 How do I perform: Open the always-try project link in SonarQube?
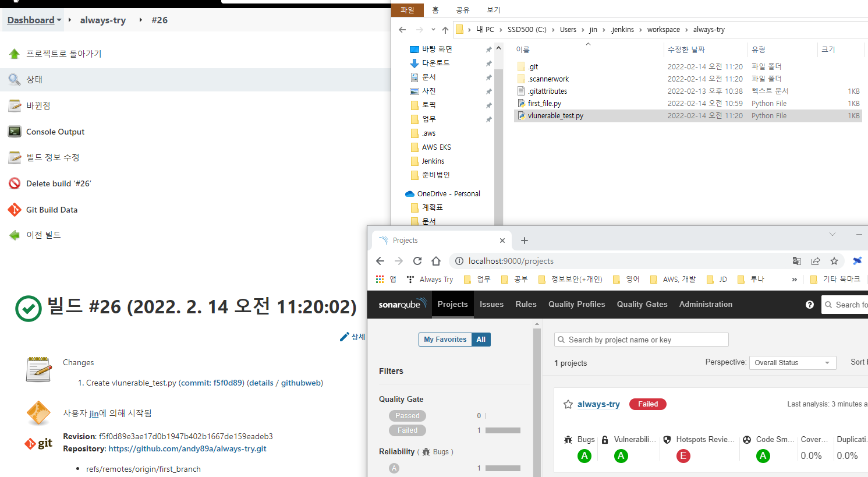(598, 404)
